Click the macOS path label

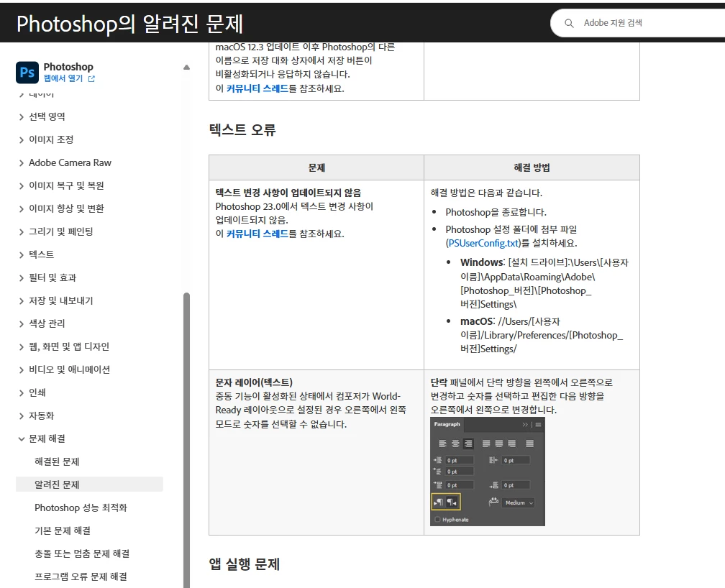(x=477, y=321)
